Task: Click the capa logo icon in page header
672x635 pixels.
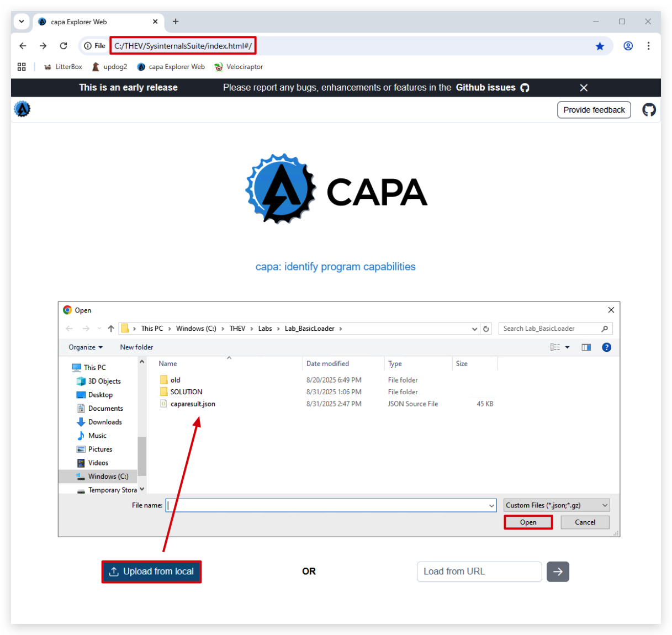Action: pos(22,109)
